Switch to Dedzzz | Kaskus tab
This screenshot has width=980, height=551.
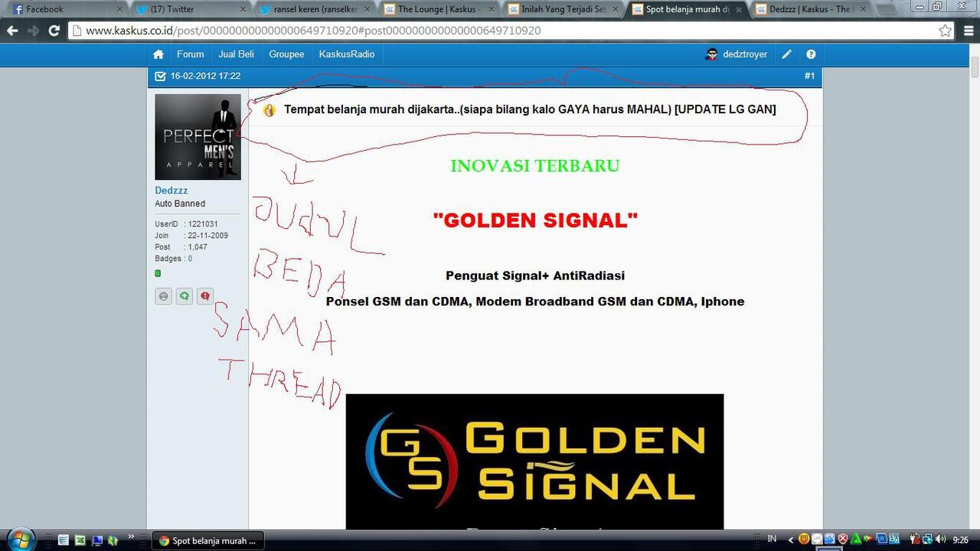812,9
